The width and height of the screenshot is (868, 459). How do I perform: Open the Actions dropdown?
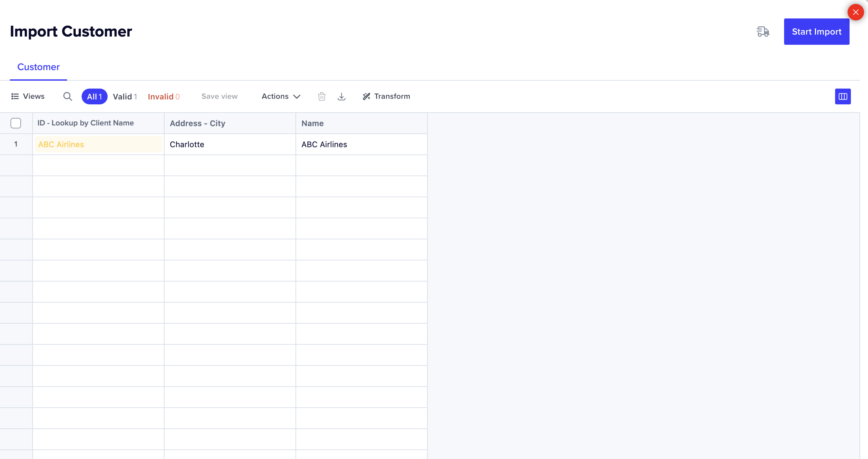pos(281,96)
